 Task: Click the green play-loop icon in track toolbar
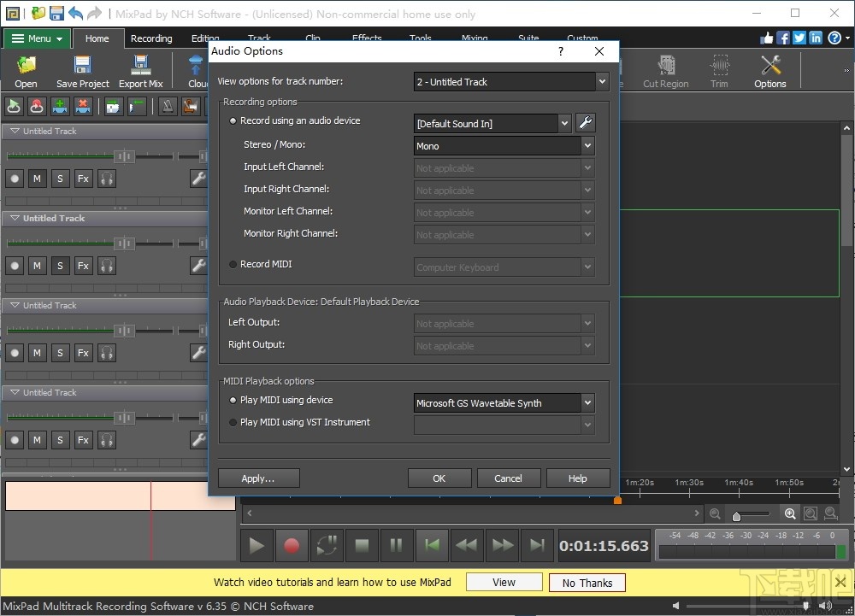tap(14, 106)
